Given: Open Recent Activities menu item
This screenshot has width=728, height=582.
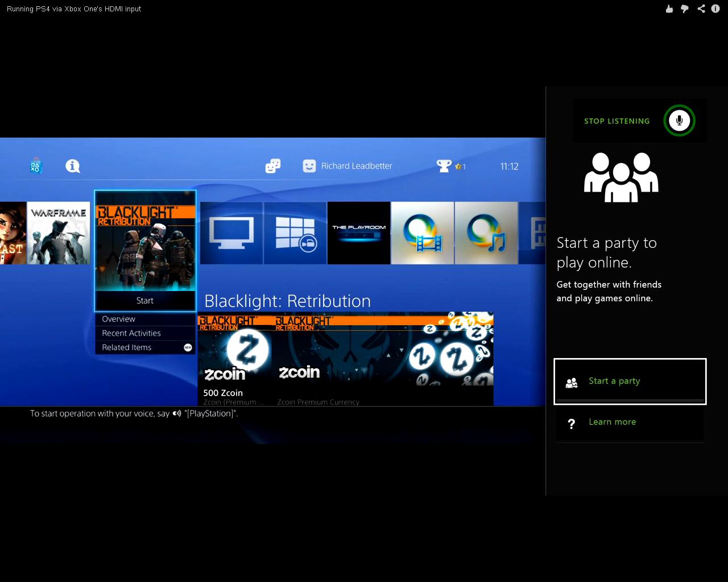Looking at the screenshot, I should point(131,333).
